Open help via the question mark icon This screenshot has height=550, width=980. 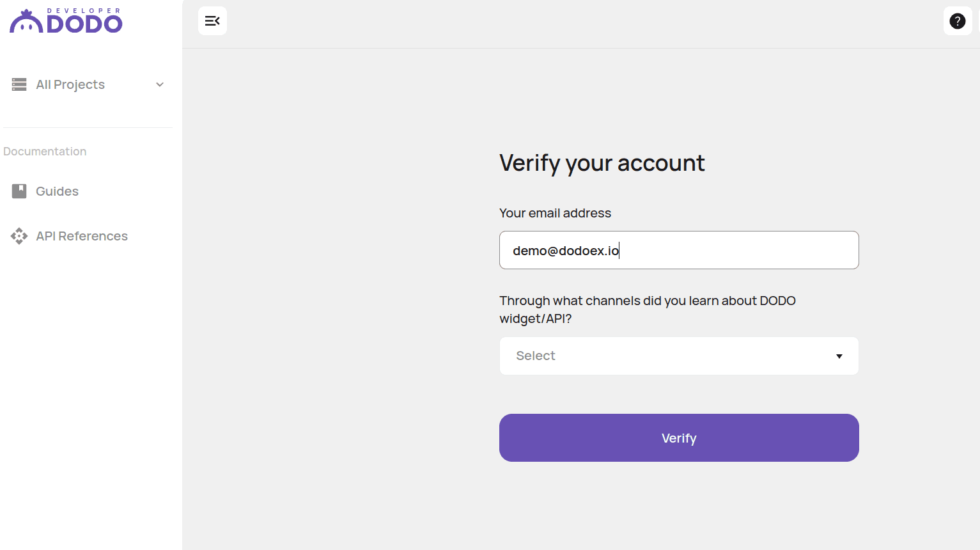957,21
